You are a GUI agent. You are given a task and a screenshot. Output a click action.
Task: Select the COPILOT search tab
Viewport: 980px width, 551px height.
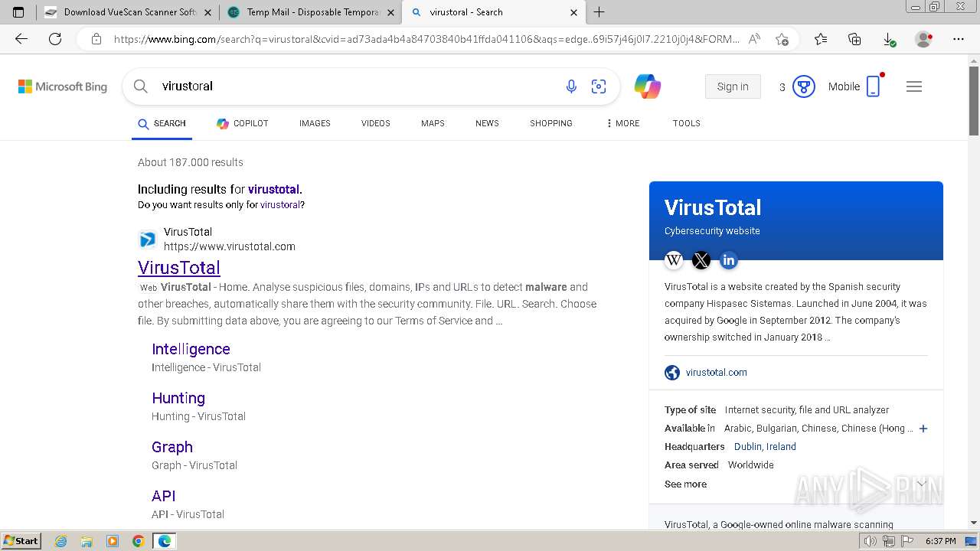coord(242,123)
